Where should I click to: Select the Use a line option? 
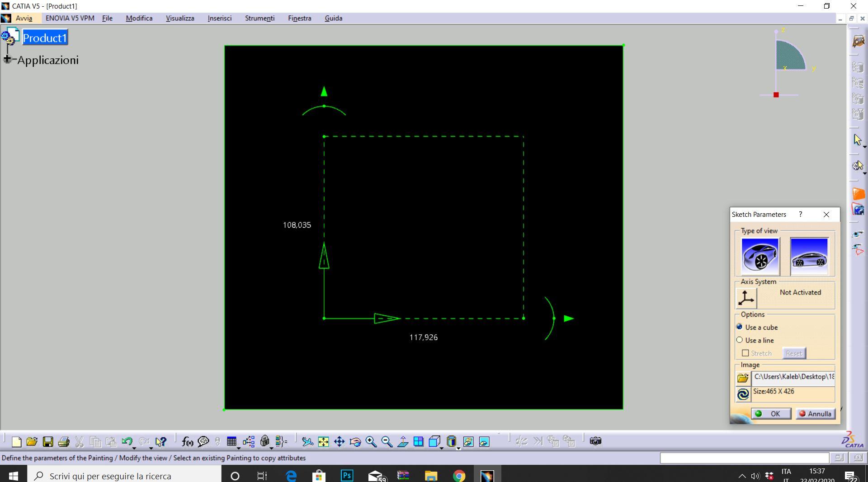coord(740,340)
